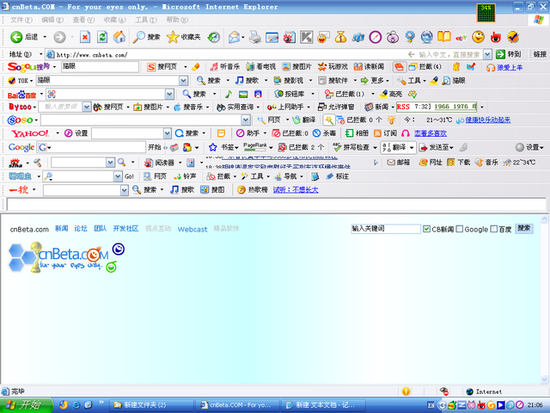The width and height of the screenshot is (550, 413).
Task: Check the Google search option checkbox
Action: 459,229
